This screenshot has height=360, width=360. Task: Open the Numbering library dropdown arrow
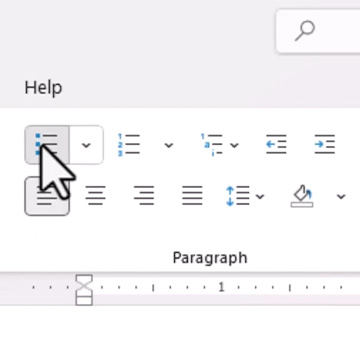tap(169, 145)
